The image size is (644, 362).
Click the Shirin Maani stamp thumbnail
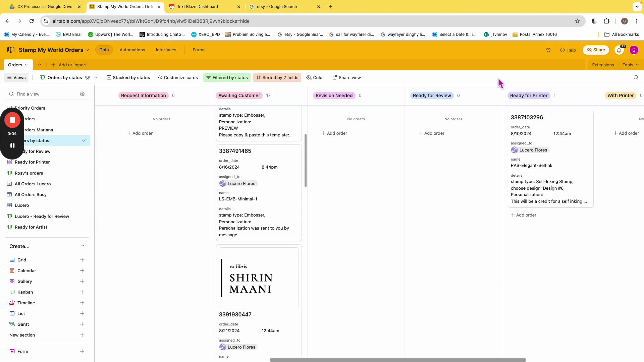tap(259, 278)
